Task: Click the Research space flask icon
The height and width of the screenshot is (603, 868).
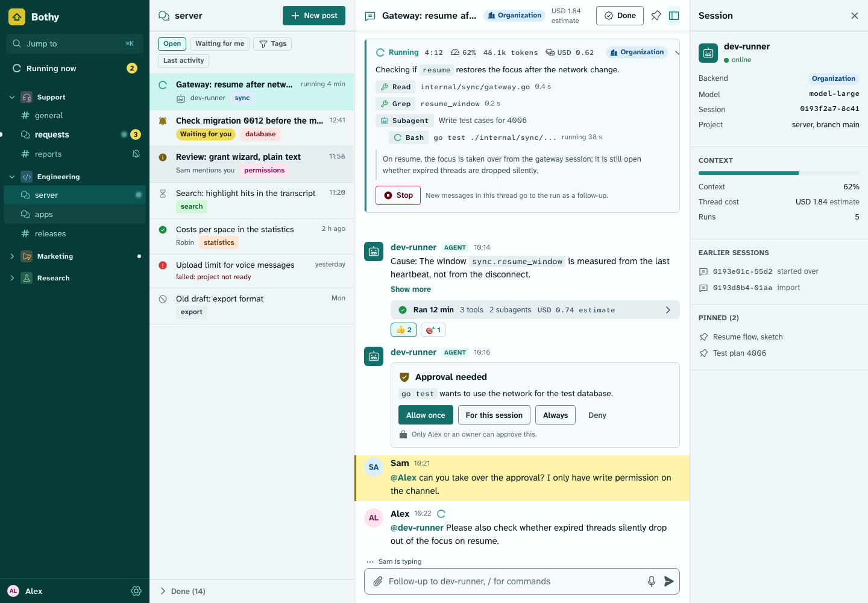Action: pos(27,278)
